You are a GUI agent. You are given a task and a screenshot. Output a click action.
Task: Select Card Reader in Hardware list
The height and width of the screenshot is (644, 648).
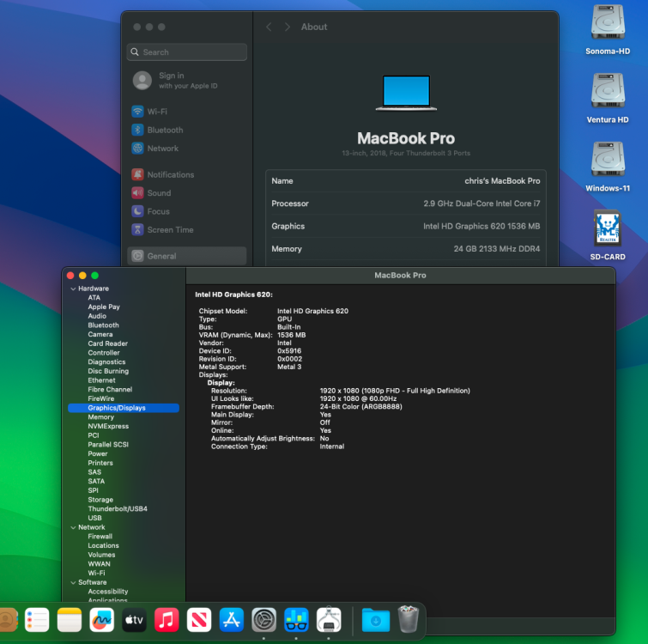108,343
